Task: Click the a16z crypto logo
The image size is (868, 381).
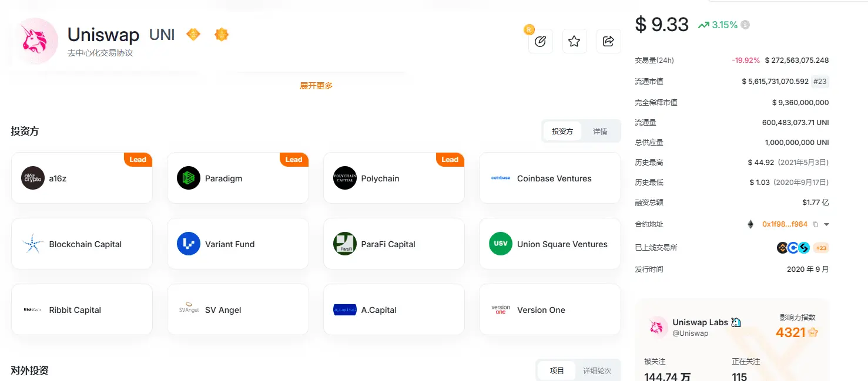Action: pos(33,178)
